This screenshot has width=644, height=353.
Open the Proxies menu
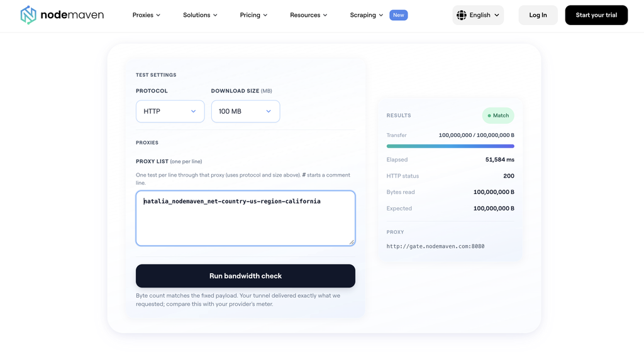click(146, 15)
